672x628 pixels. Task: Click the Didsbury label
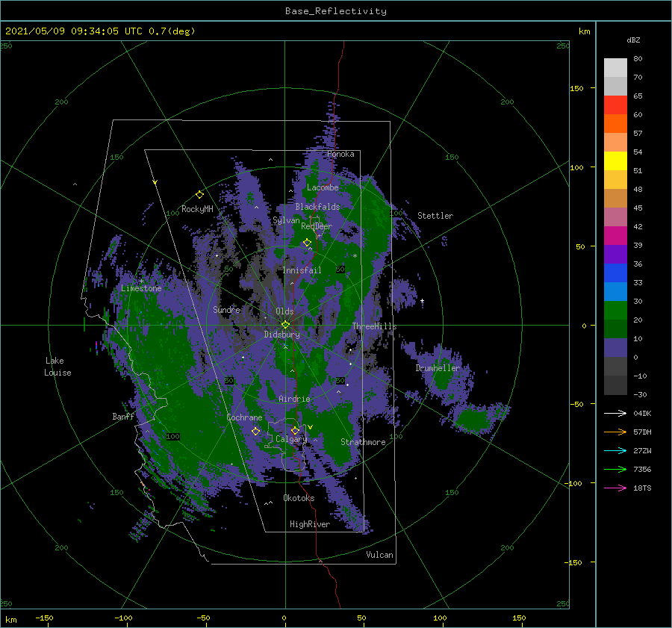click(x=281, y=335)
